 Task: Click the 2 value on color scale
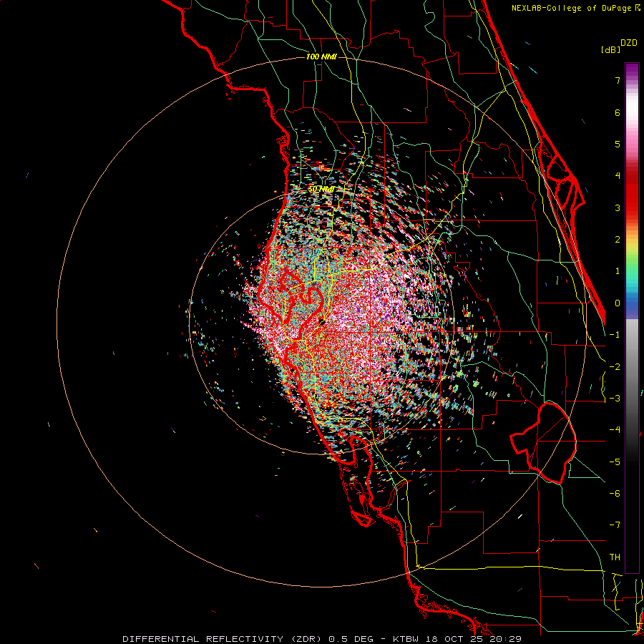click(618, 240)
